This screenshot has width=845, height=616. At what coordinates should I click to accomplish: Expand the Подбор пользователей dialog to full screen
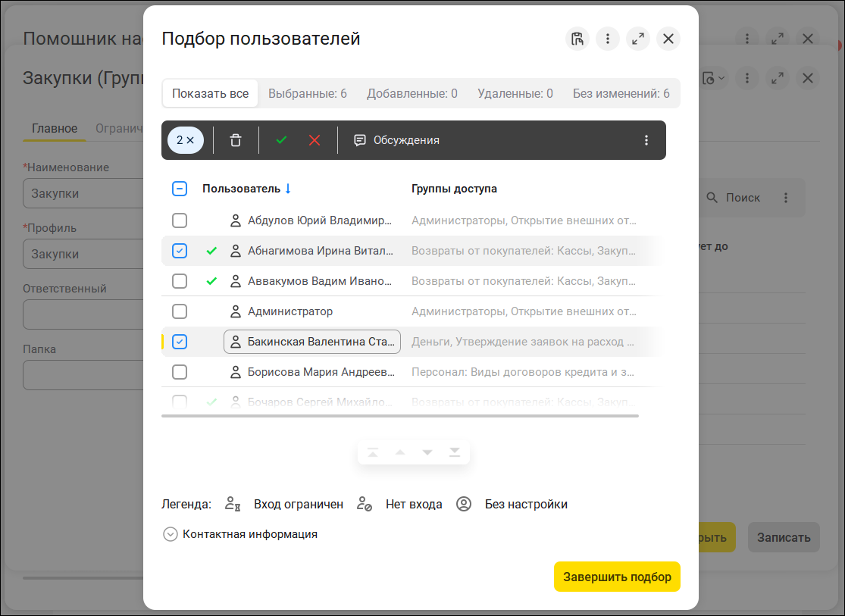point(637,39)
